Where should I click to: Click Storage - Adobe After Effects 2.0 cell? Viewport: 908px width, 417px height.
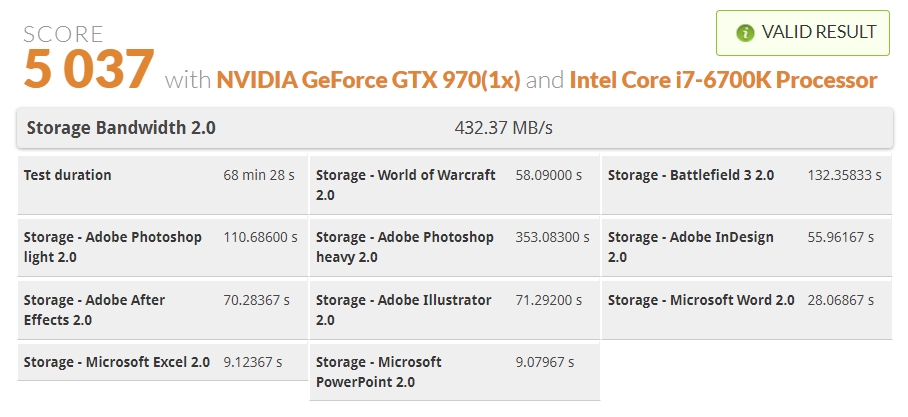[162, 310]
